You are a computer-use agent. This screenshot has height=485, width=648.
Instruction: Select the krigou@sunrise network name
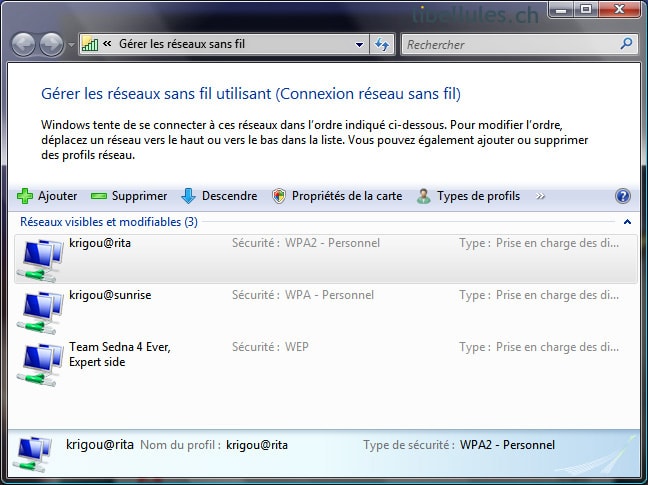pos(110,295)
